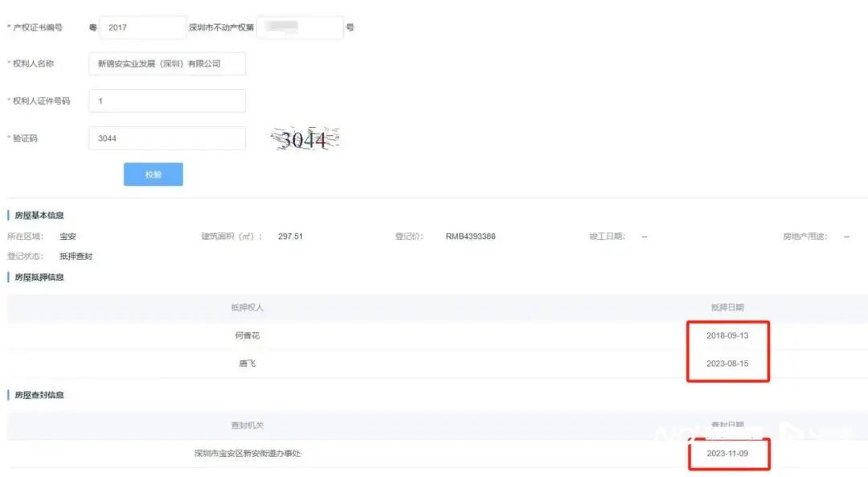
Task: Click the 权利人名称 company name input
Action: 166,64
